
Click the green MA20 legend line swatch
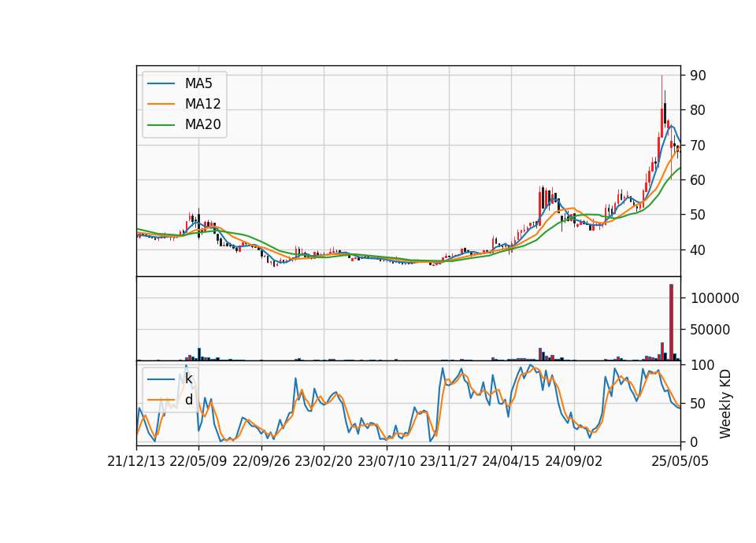click(x=161, y=125)
